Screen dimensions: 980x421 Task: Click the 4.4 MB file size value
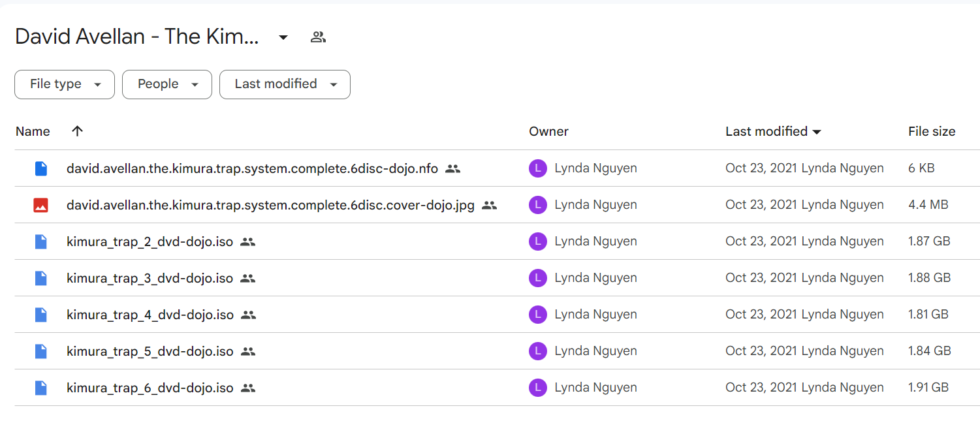[928, 205]
